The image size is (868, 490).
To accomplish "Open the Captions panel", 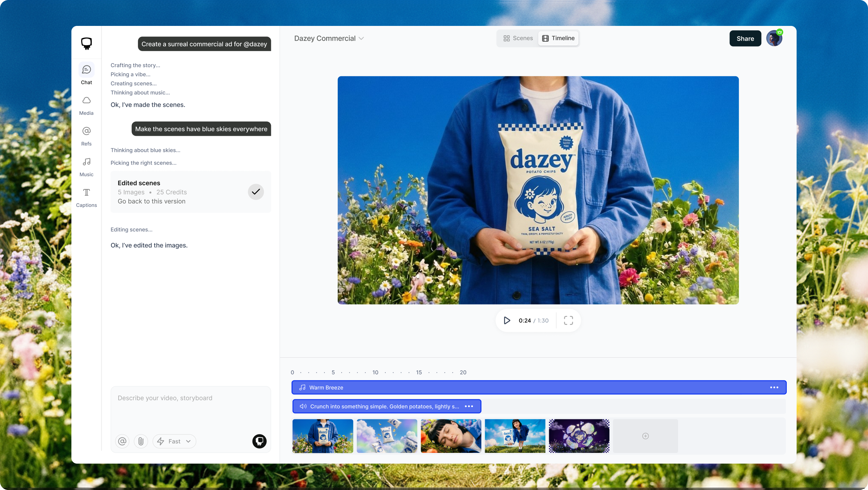I will click(x=86, y=197).
